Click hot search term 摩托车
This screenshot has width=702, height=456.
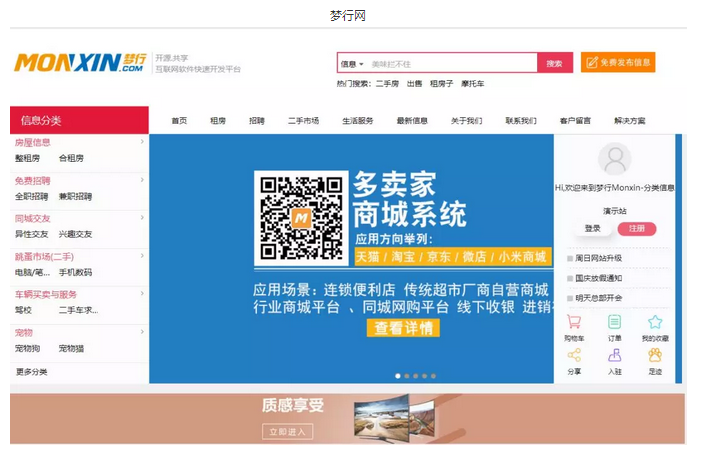click(473, 84)
